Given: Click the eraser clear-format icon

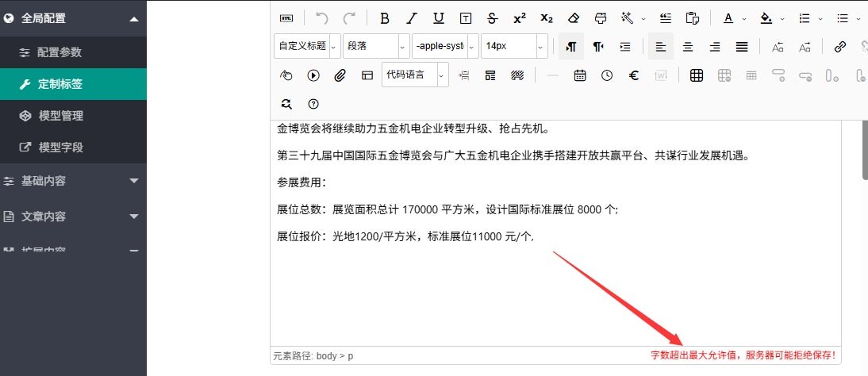Looking at the screenshot, I should point(574,18).
